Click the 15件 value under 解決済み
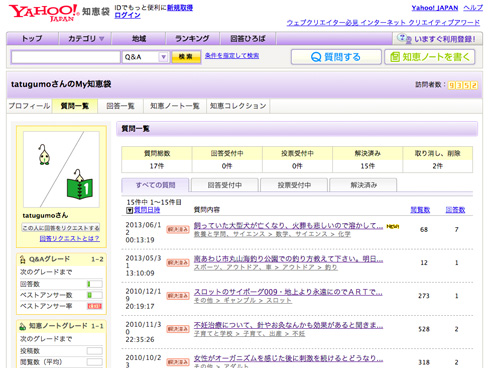Viewport: 490px width, 368px height. [367, 166]
